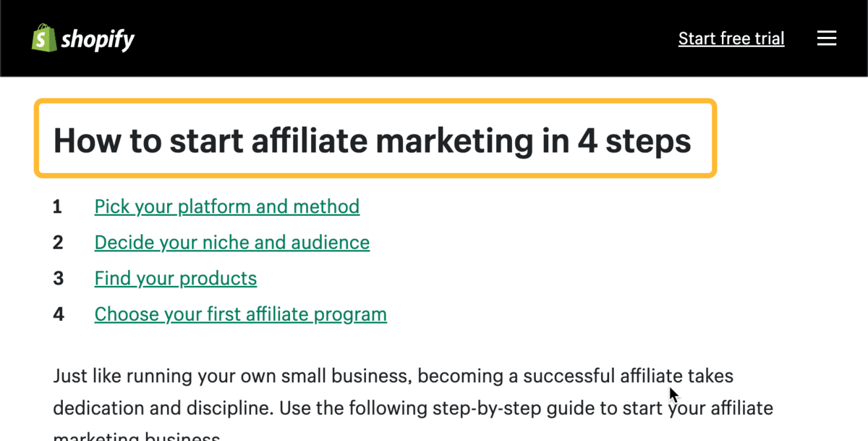The height and width of the screenshot is (441, 868).
Task: Click step number 4 beside the last link
Action: click(58, 314)
